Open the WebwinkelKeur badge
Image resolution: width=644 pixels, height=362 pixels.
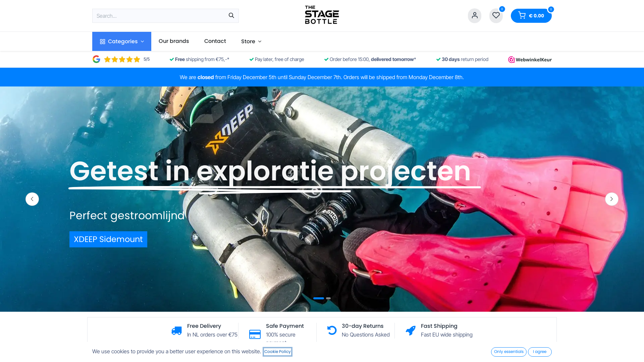point(530,60)
